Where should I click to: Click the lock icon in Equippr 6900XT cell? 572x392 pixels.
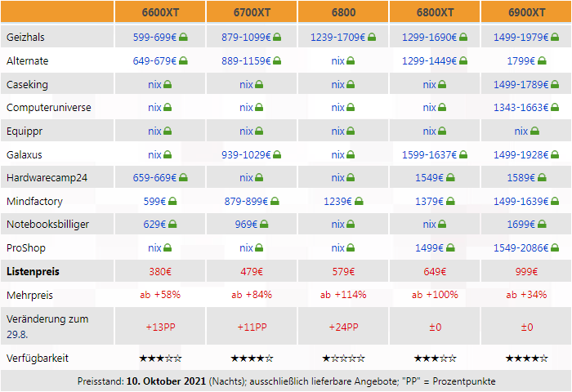pyautogui.click(x=534, y=131)
